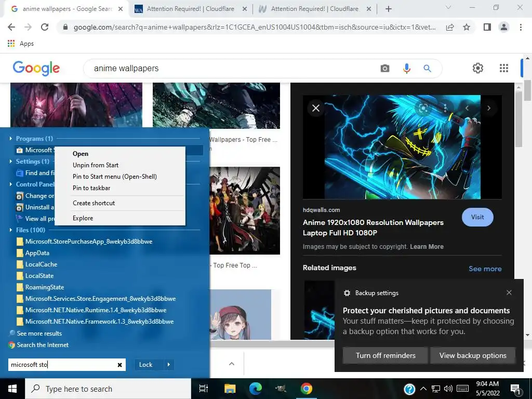Collapse the Programs (1) group
Image resolution: width=532 pixels, height=399 pixels.
pyautogui.click(x=11, y=138)
